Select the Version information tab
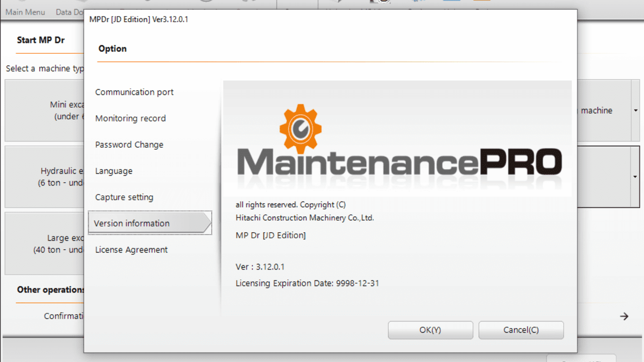The width and height of the screenshot is (644, 362). 132,224
